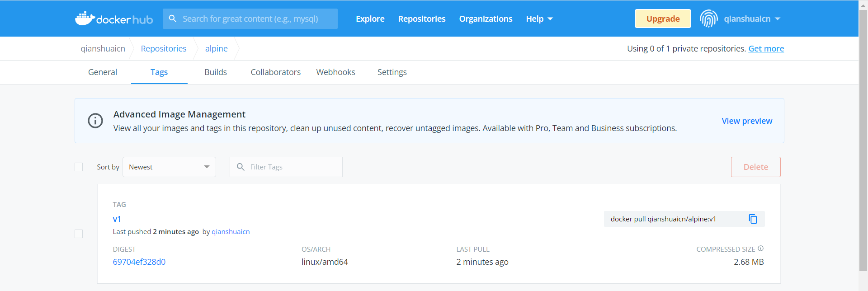
Task: Click the Upgrade button
Action: 663,19
